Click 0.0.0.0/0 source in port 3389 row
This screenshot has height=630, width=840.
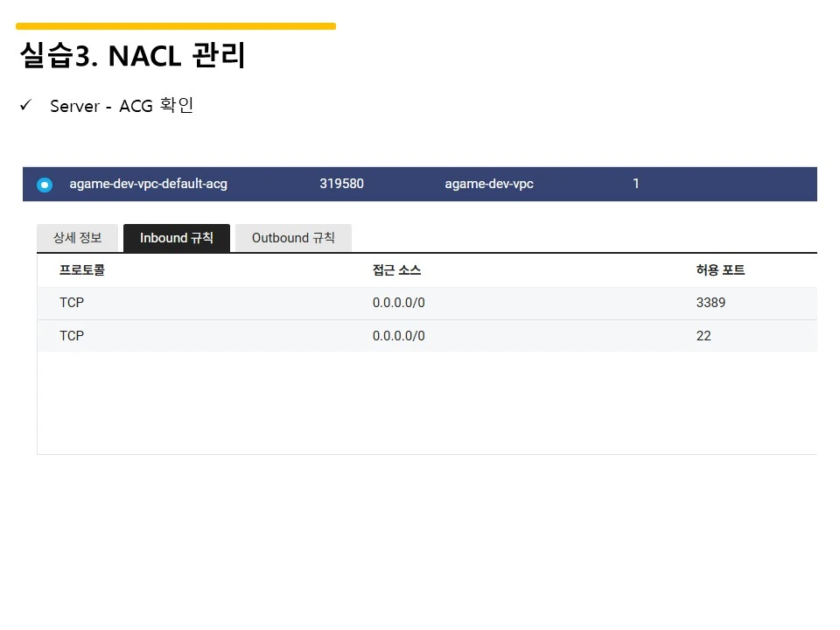(x=399, y=303)
